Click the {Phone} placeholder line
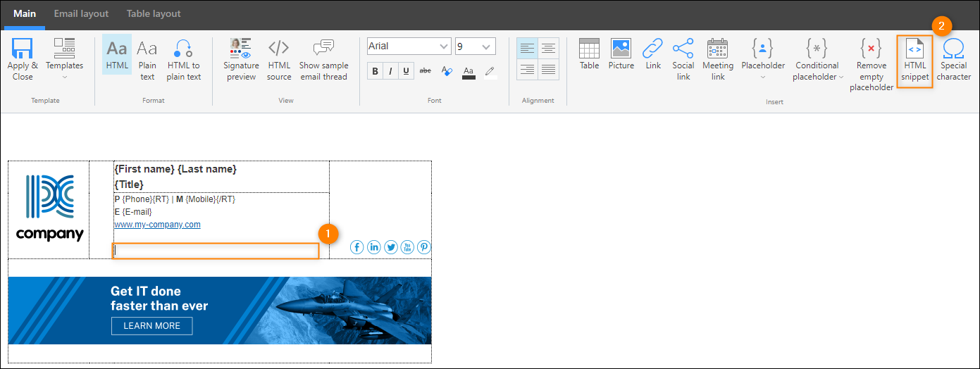The image size is (980, 369). 175,199
